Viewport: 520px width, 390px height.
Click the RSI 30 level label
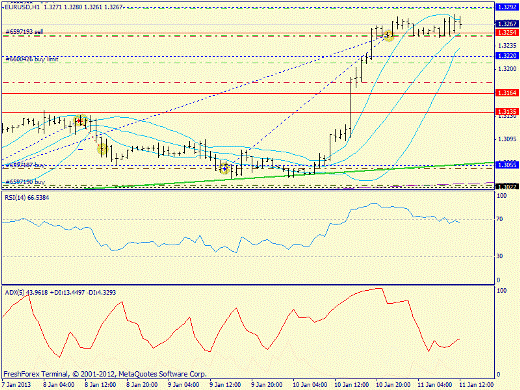[500, 256]
